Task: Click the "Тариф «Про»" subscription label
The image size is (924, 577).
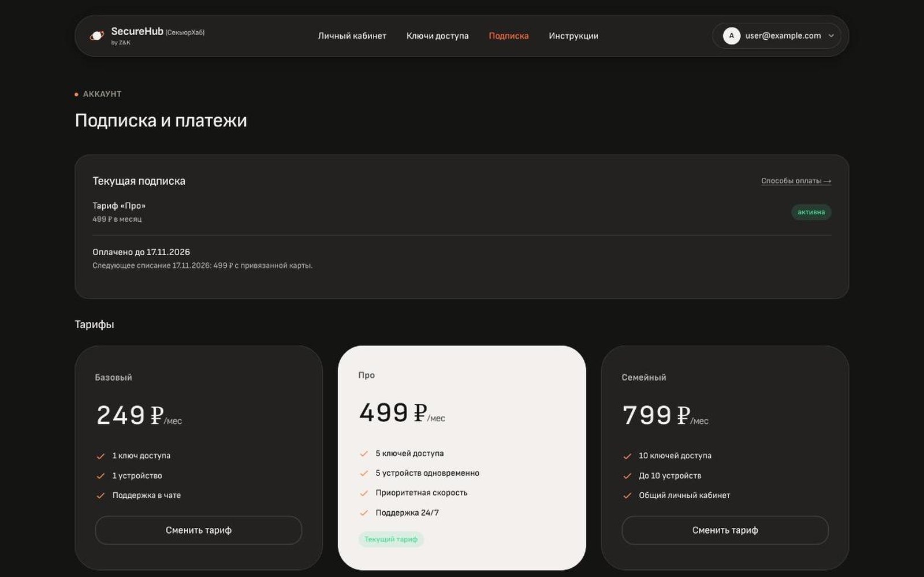Action: pyautogui.click(x=119, y=206)
